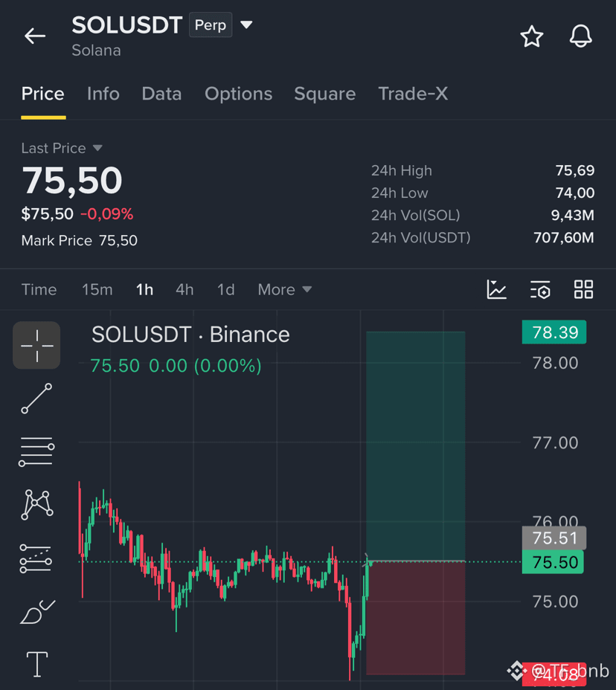Open chart settings icon
This screenshot has width=616, height=690.
coord(540,289)
